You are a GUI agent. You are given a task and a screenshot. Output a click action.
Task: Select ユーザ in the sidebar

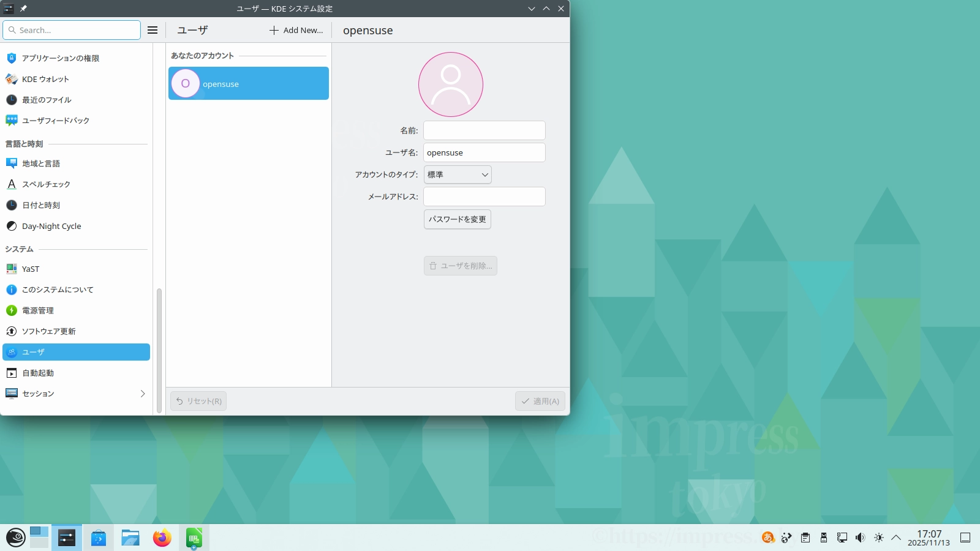pos(76,352)
